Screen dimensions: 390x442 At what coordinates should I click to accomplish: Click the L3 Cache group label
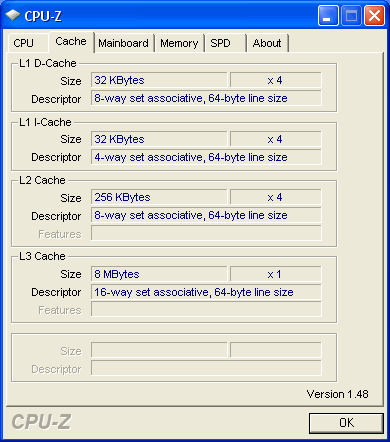42,256
